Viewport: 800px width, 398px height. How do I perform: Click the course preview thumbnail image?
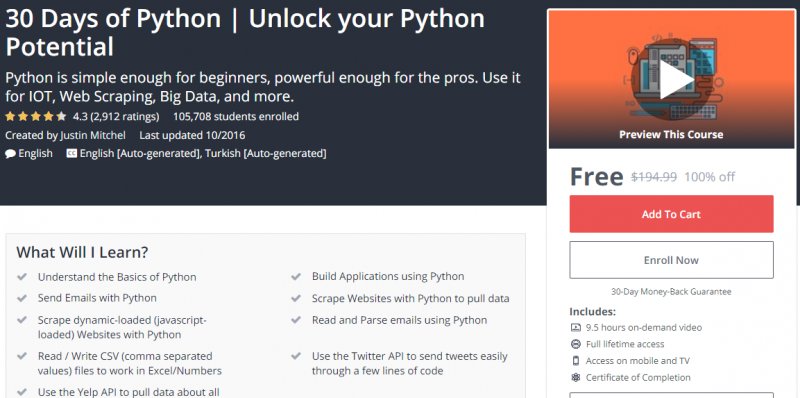click(x=671, y=79)
